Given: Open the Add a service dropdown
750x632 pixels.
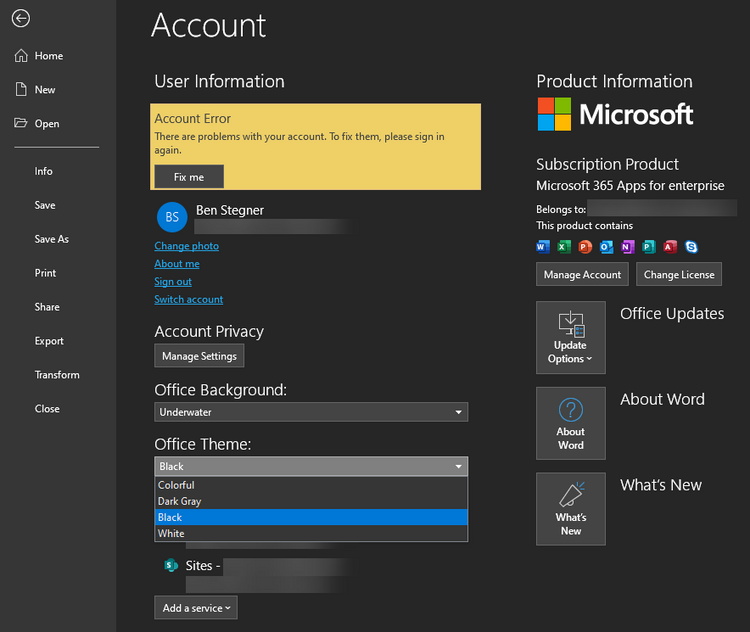Looking at the screenshot, I should click(x=196, y=608).
